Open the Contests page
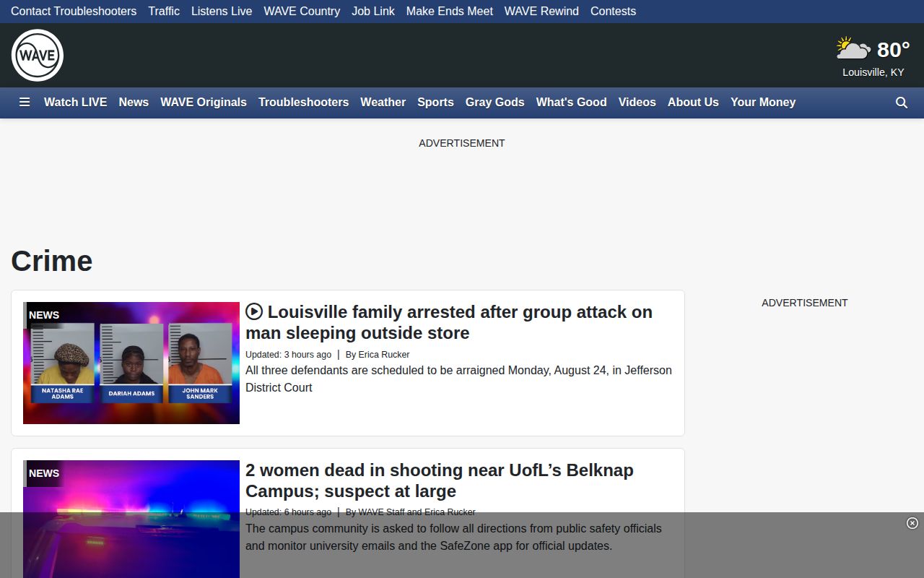 click(x=613, y=12)
